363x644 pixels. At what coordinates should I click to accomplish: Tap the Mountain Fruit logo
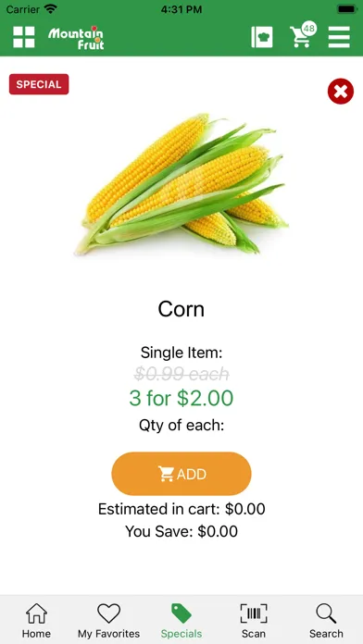76,38
